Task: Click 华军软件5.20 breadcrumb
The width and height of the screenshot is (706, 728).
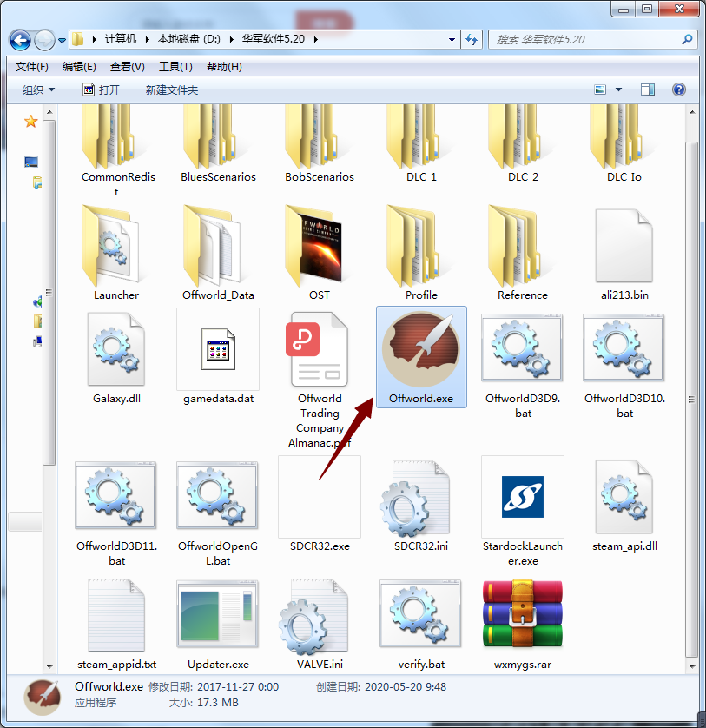Action: pyautogui.click(x=273, y=39)
